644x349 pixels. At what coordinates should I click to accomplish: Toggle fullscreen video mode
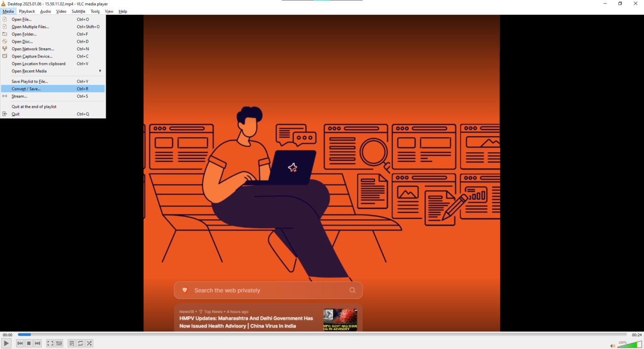click(x=50, y=343)
